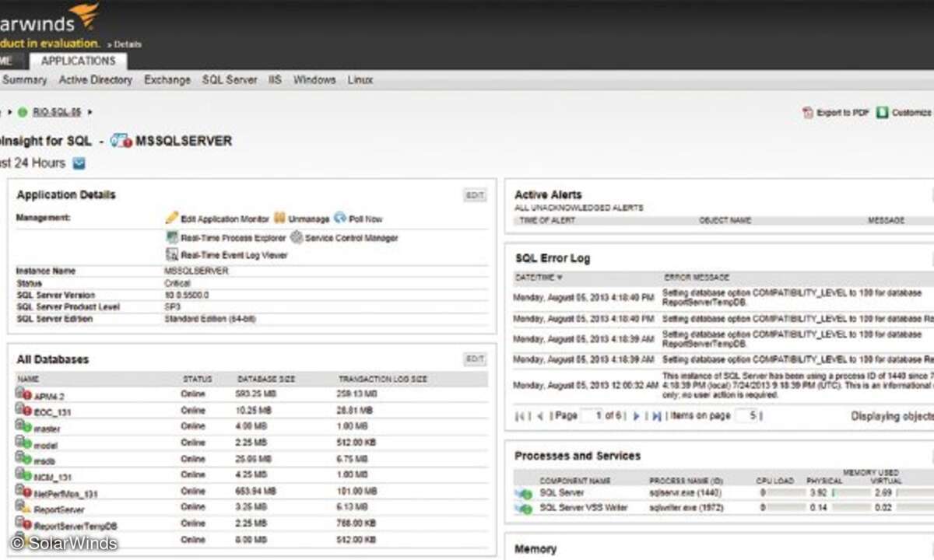Click the Critical status value

click(x=177, y=284)
